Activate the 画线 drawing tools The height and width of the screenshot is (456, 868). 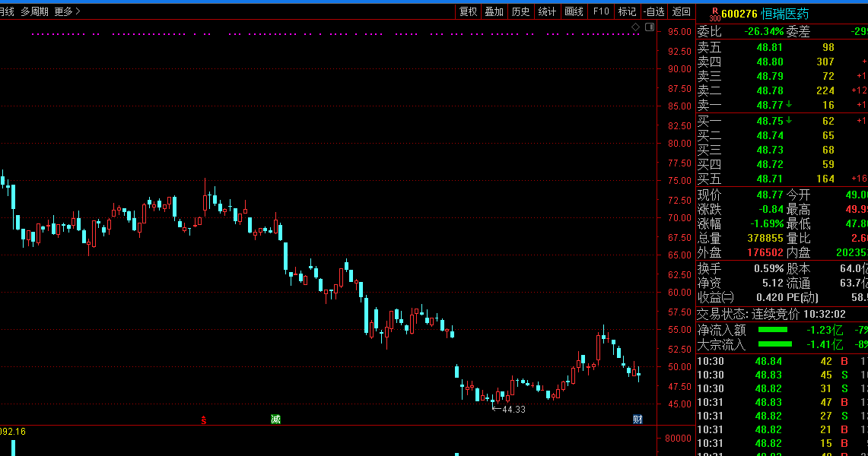pyautogui.click(x=574, y=11)
